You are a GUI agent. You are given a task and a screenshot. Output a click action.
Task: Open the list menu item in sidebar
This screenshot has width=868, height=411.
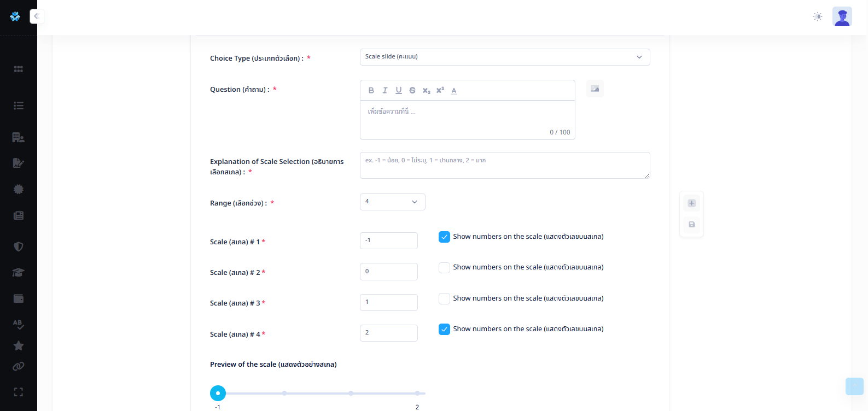tap(19, 105)
